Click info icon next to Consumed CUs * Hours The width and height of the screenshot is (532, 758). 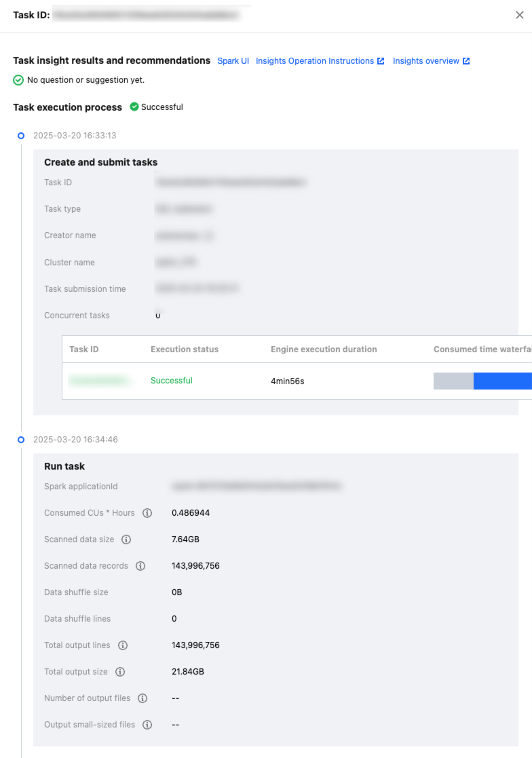click(147, 513)
